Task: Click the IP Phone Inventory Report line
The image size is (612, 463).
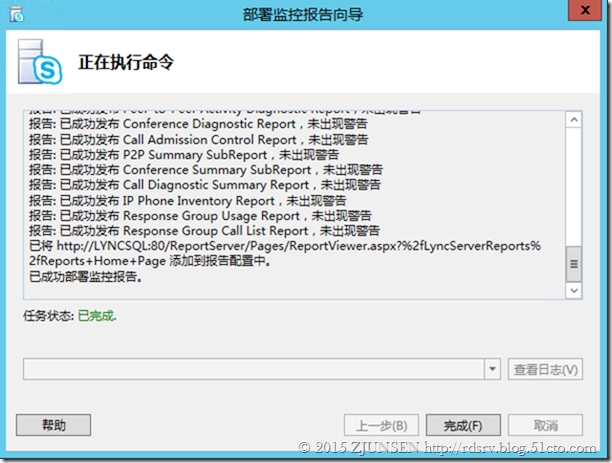Action: tap(188, 201)
